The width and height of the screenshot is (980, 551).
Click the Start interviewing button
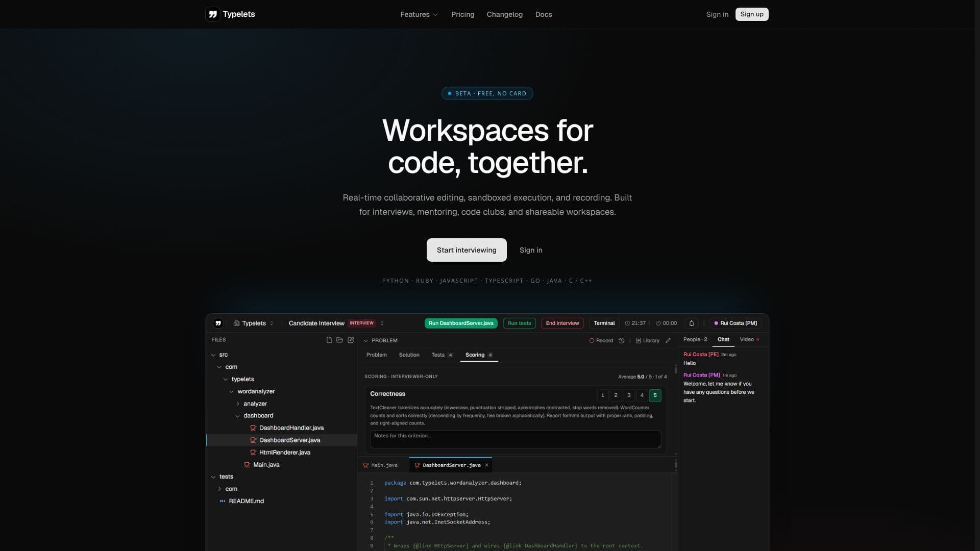(x=467, y=250)
